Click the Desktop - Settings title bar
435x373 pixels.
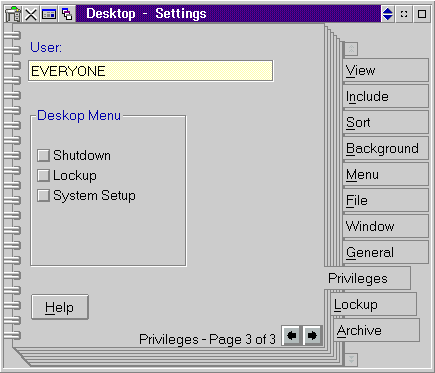(x=228, y=14)
